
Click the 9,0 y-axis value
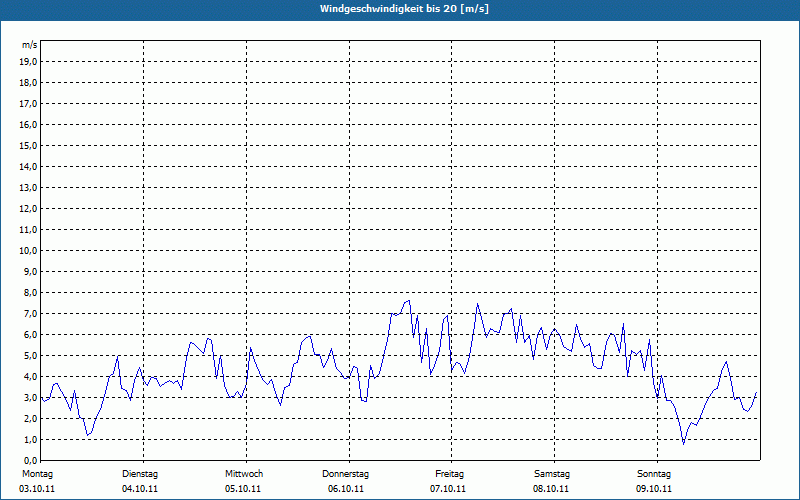pyautogui.click(x=29, y=271)
